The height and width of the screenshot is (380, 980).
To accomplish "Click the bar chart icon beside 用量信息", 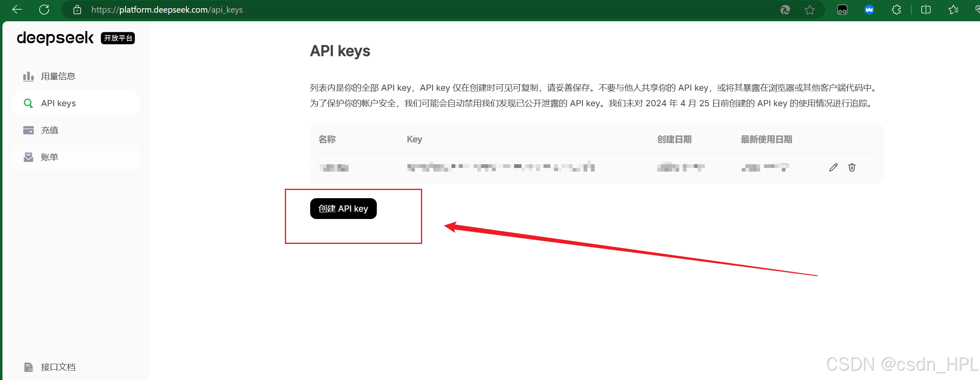I will (28, 76).
